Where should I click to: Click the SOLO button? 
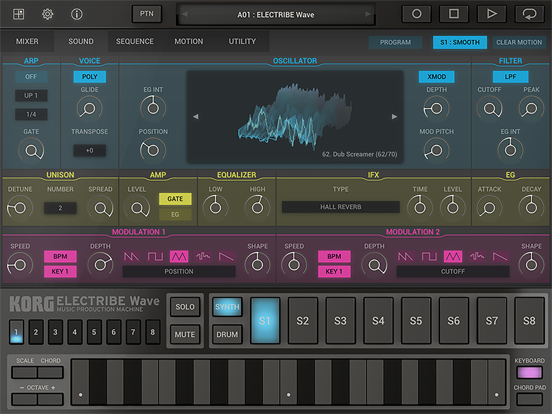pos(185,307)
